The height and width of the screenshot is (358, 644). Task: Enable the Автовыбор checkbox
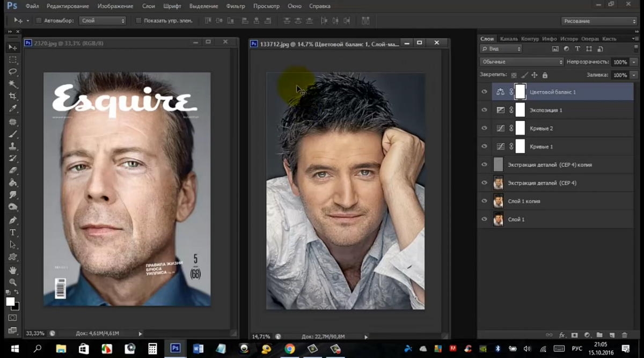click(39, 20)
